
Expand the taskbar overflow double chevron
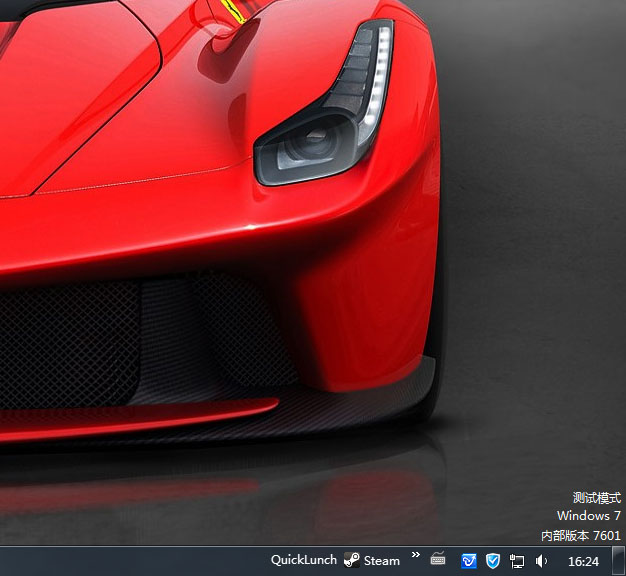[416, 555]
